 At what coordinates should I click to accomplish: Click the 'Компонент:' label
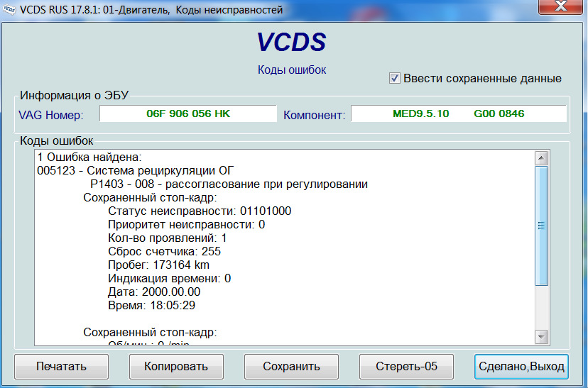[315, 115]
